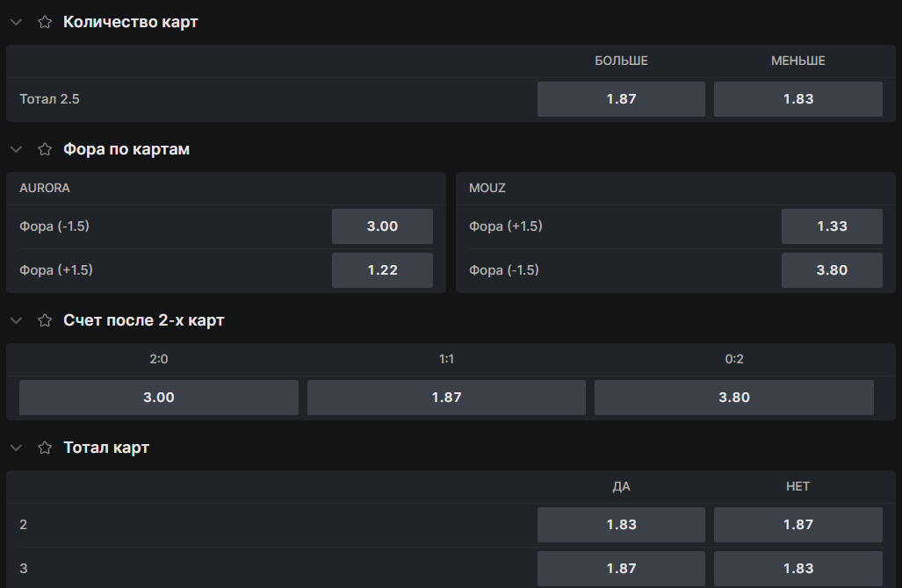The width and height of the screenshot is (902, 588).
Task: Collapse the Фора по картам section
Action: coord(16,149)
